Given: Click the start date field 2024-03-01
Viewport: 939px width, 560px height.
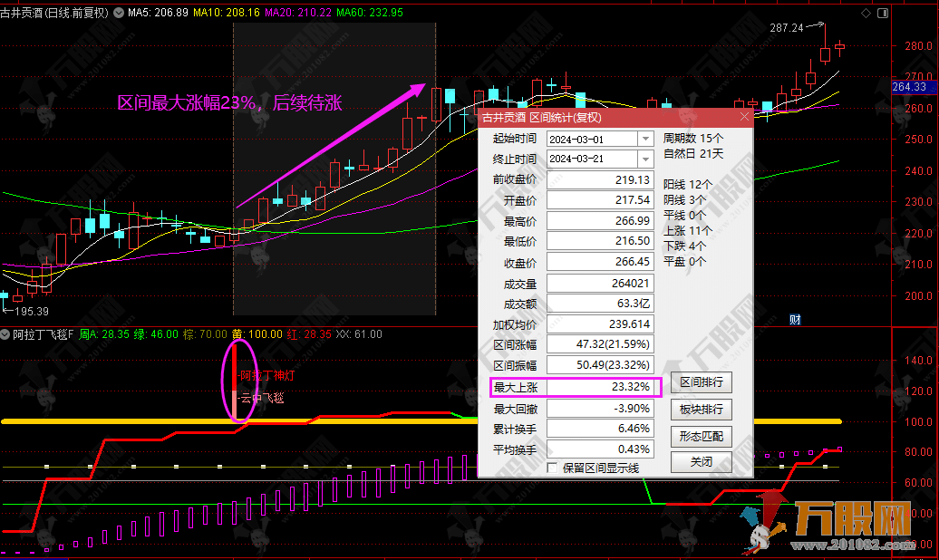Looking at the screenshot, I should pos(592,139).
